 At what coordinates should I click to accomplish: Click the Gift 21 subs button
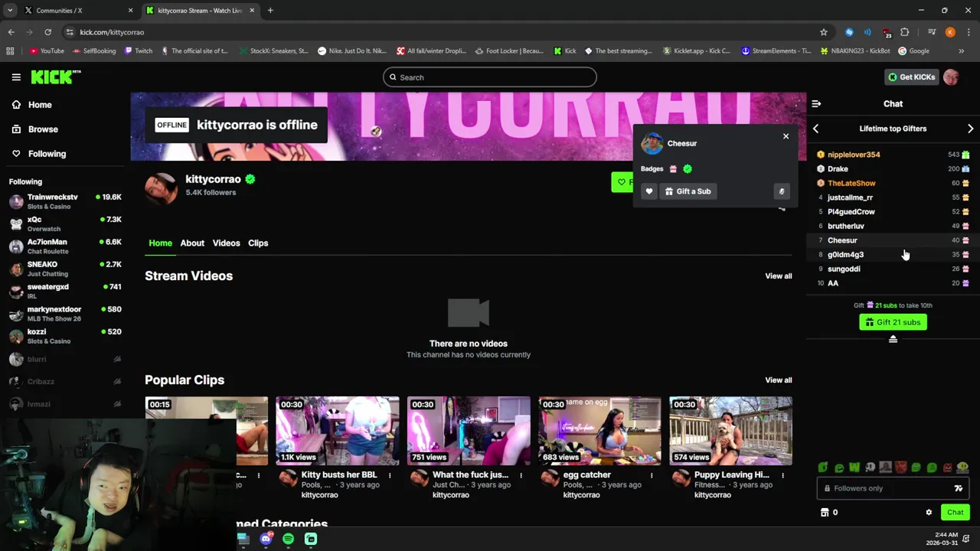click(x=893, y=322)
